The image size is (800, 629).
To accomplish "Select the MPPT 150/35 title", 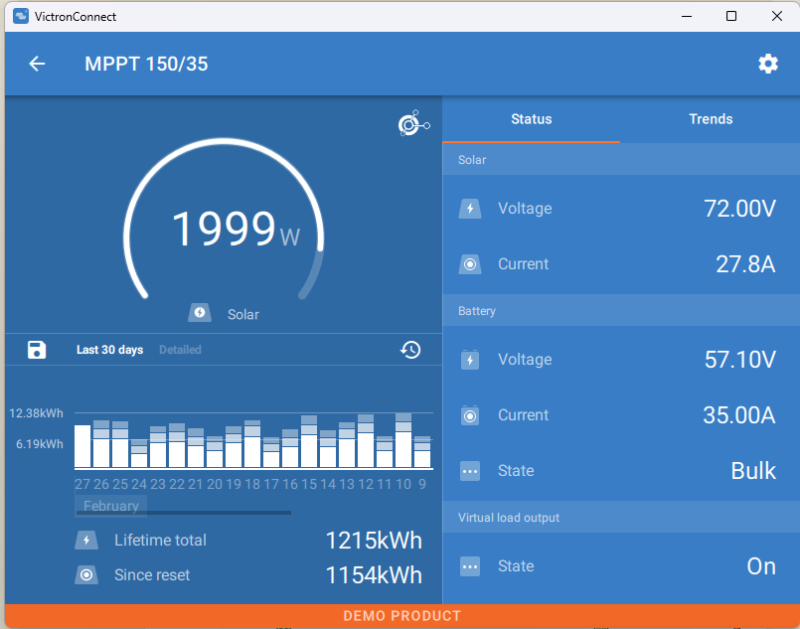I will 146,64.
